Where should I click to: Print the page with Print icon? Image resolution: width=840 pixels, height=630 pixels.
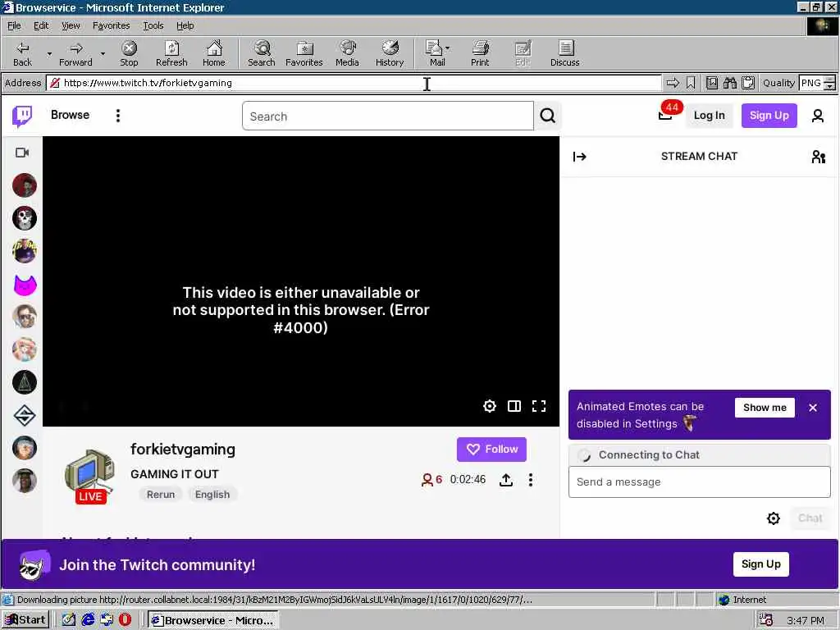[480, 53]
